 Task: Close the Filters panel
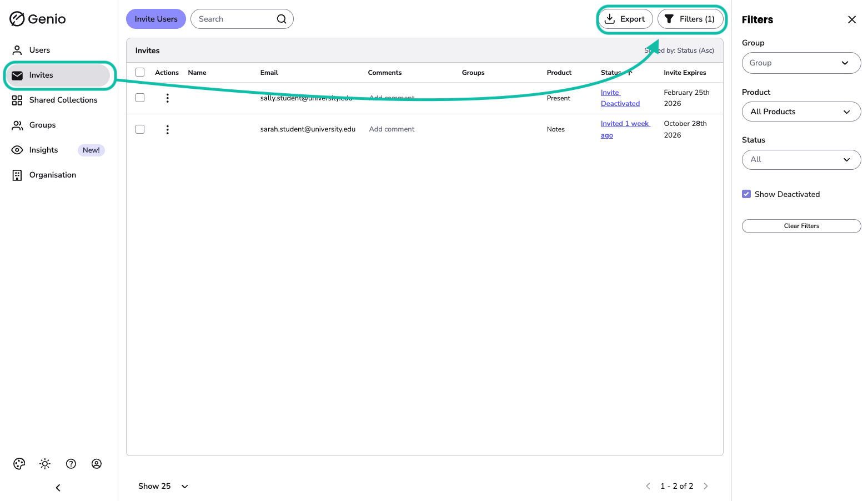coord(852,19)
